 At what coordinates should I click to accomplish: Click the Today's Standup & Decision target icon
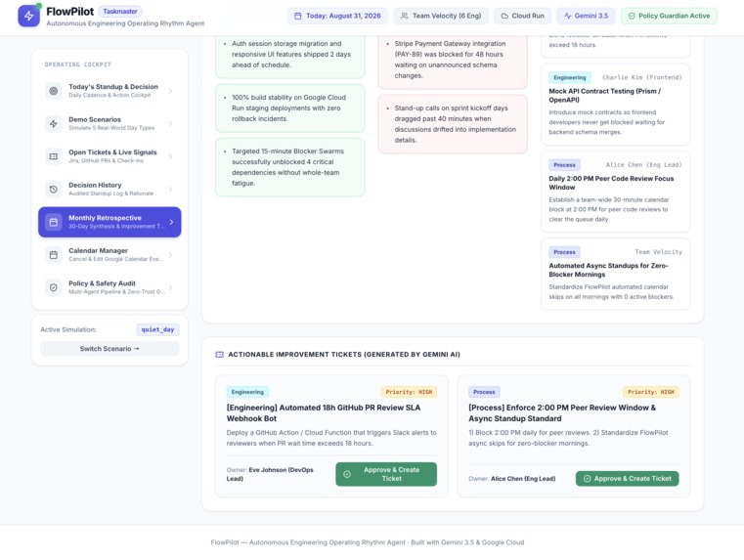(54, 91)
